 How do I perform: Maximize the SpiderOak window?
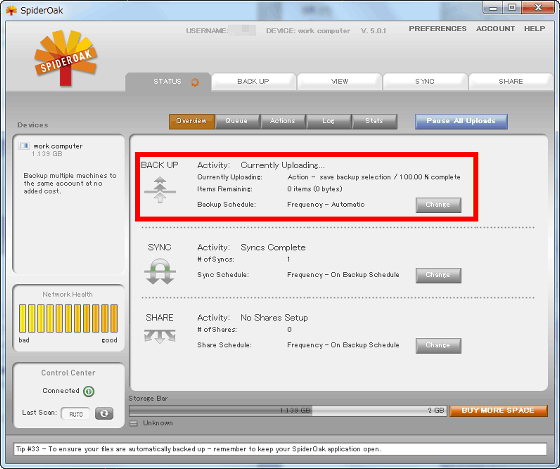512,8
